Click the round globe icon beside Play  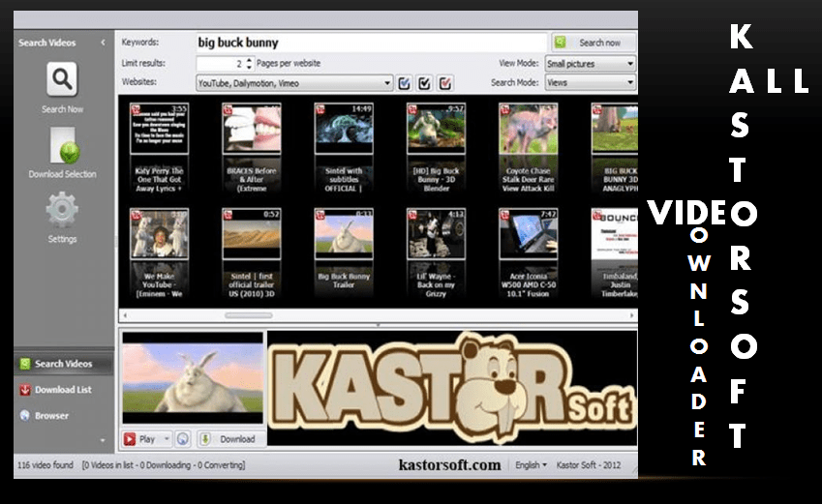pyautogui.click(x=182, y=439)
